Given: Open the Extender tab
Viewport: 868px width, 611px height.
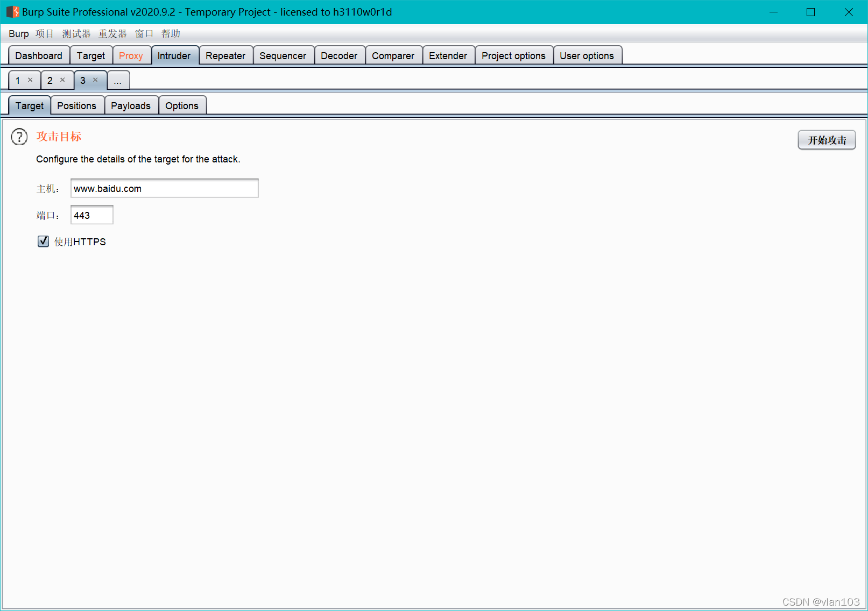Looking at the screenshot, I should 448,55.
